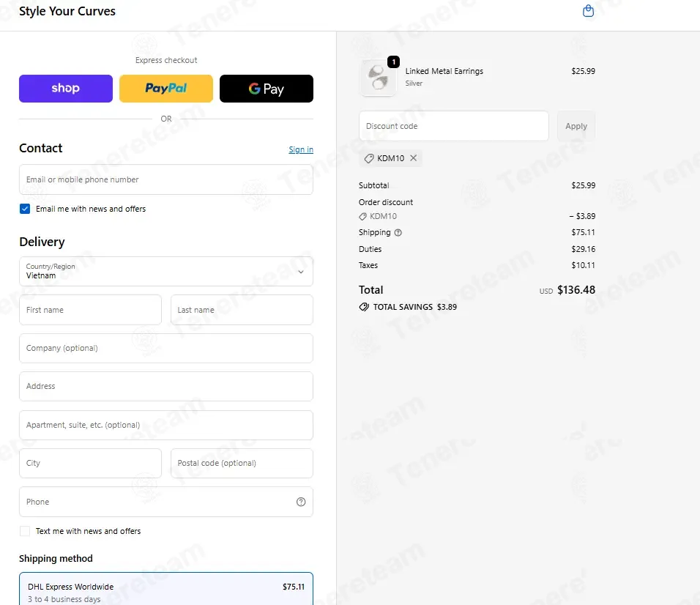Focus the Email or mobile phone number field
Image resolution: width=700 pixels, height=605 pixels.
166,179
